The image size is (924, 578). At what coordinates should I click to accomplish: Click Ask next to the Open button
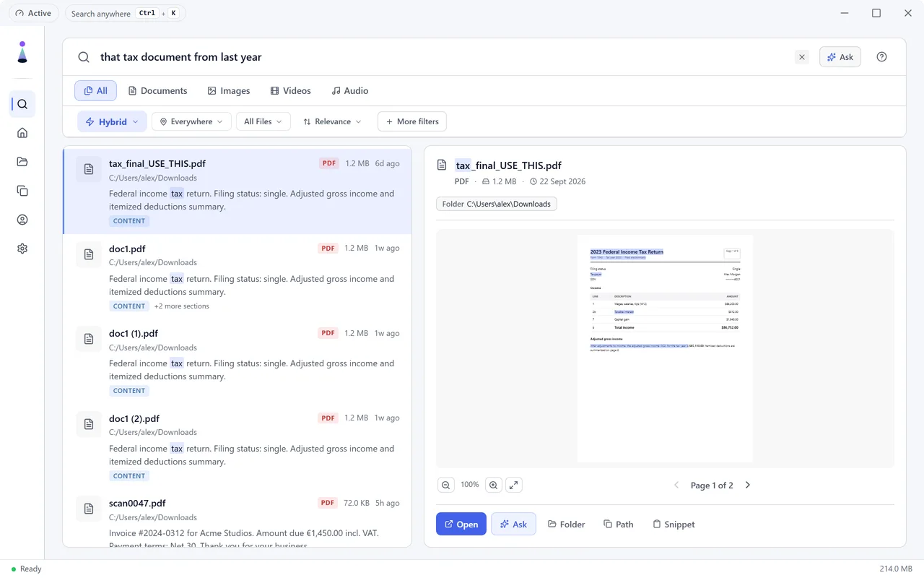pos(513,524)
